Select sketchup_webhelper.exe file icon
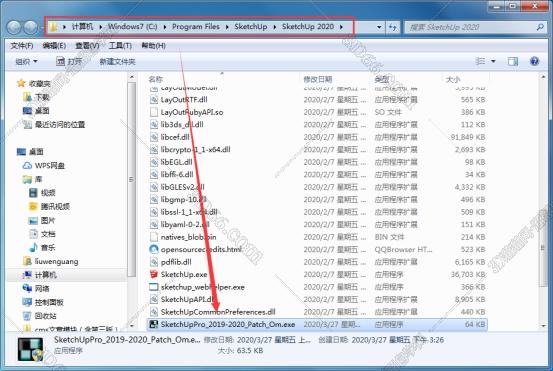This screenshot has width=553, height=371. [x=153, y=287]
